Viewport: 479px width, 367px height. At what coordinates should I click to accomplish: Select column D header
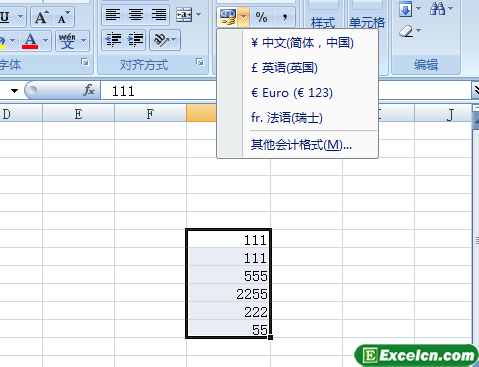point(21,114)
